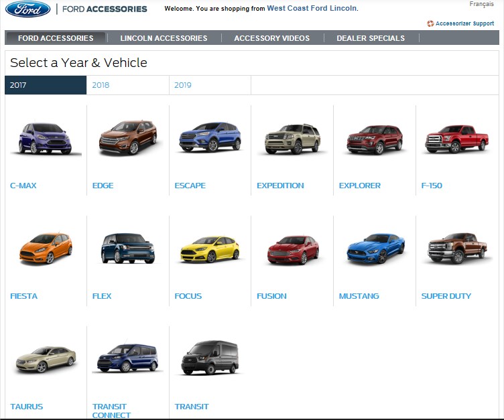Open West Coast Ford Lincoln dealer link

coord(312,8)
